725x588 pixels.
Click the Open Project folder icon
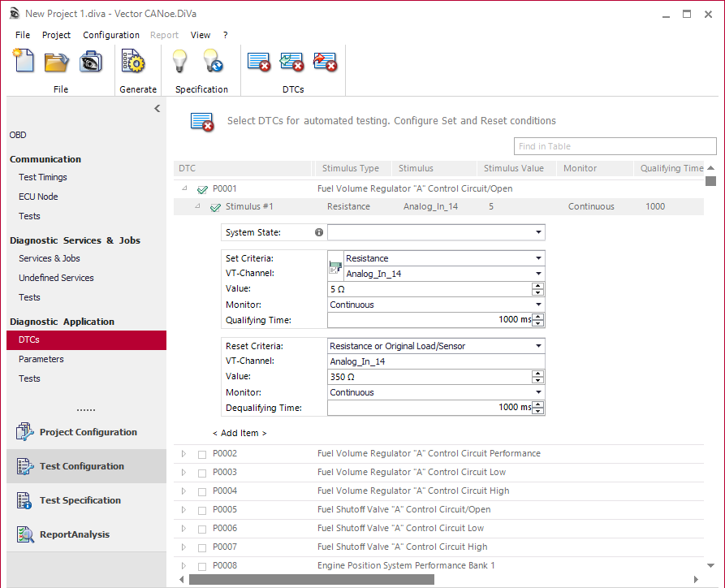click(x=56, y=62)
